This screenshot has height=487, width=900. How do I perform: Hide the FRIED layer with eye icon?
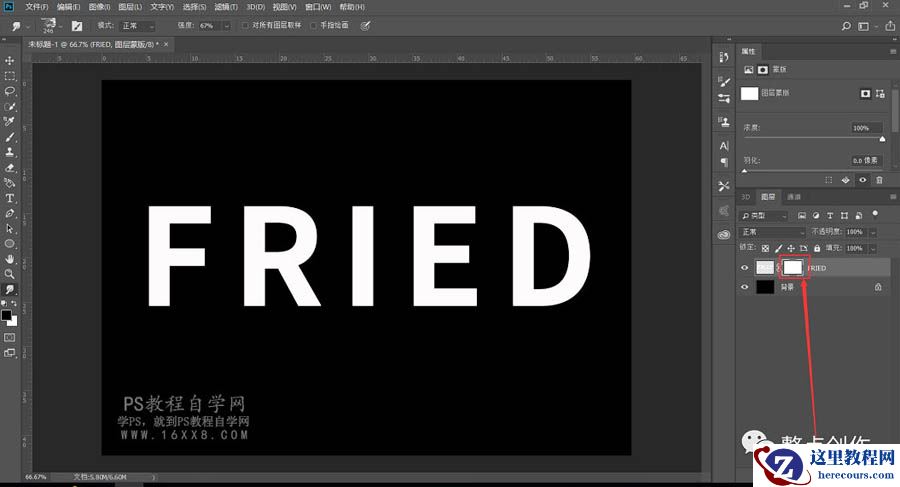tap(745, 268)
